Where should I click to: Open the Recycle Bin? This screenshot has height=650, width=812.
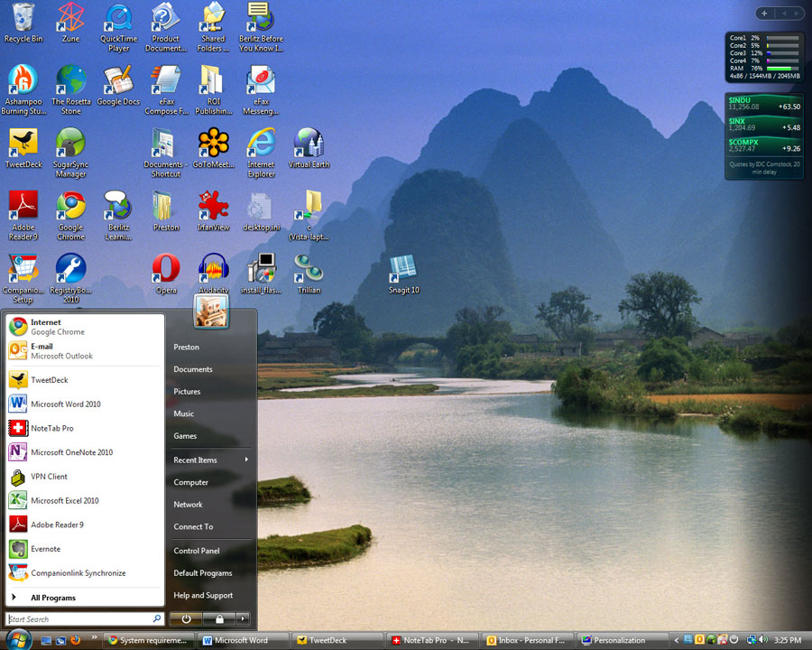(23, 18)
